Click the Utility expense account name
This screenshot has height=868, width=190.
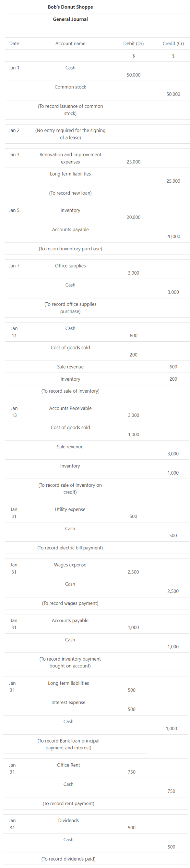click(70, 509)
